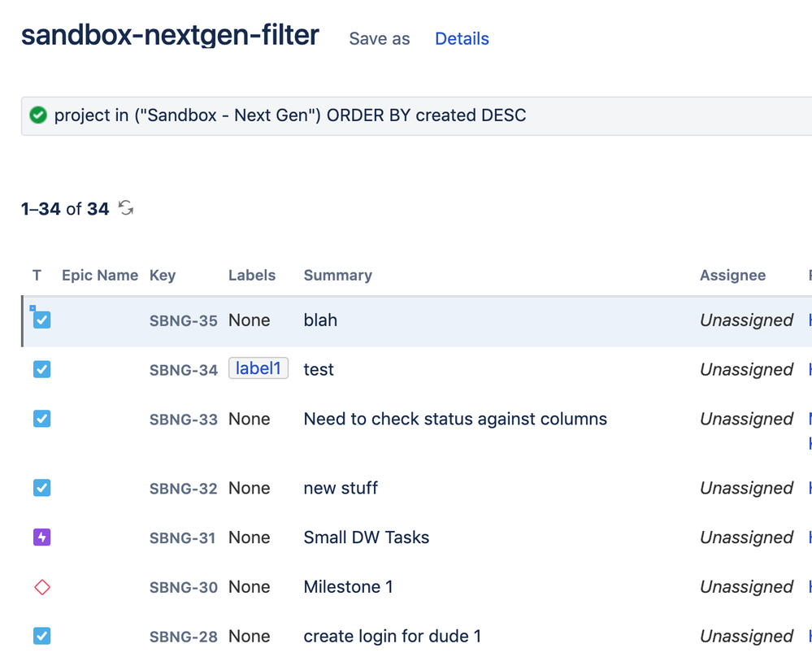This screenshot has width=812, height=657.
Task: Click the None label cell for SBNG-32
Action: point(250,488)
